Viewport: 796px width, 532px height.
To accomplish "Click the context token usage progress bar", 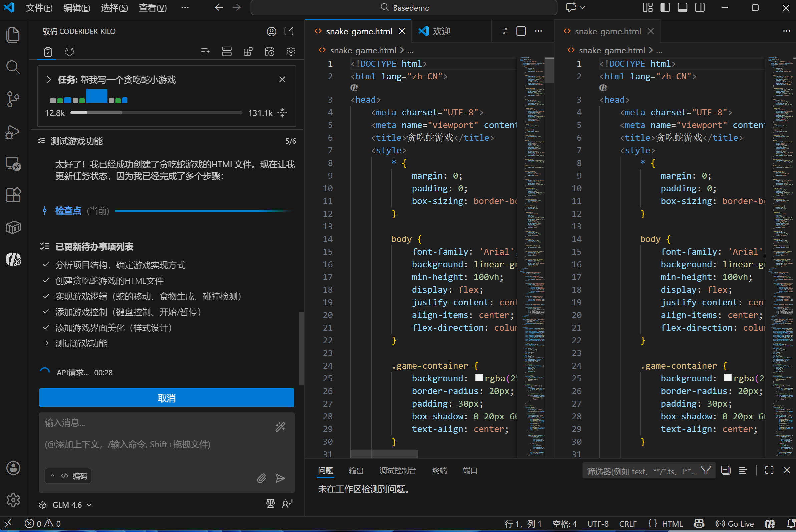I will pyautogui.click(x=156, y=113).
